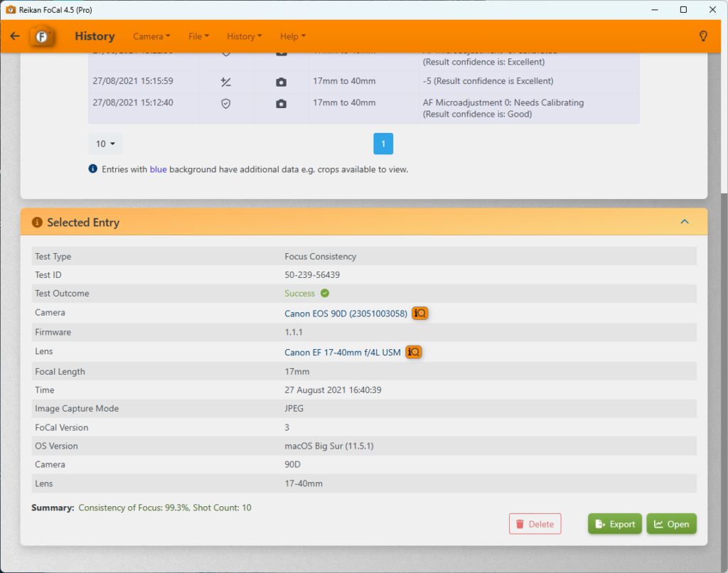
Task: Close the Reikan FoCal window
Action: tap(712, 10)
